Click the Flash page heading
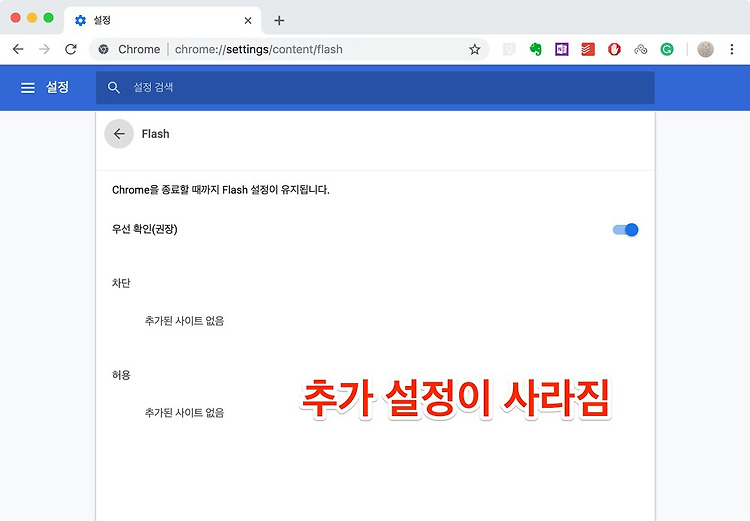The image size is (750, 521). click(x=155, y=134)
